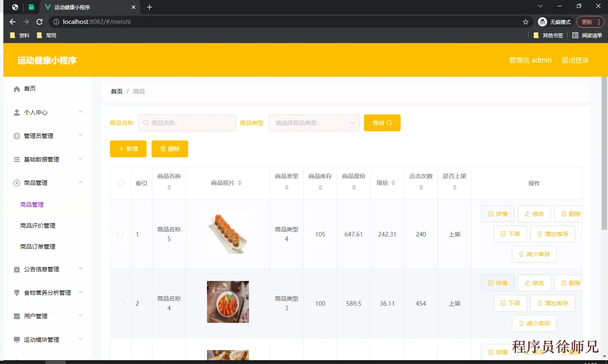The image size is (608, 364).
Task: Expand the 管理员管理 sidebar menu
Action: 81,135
